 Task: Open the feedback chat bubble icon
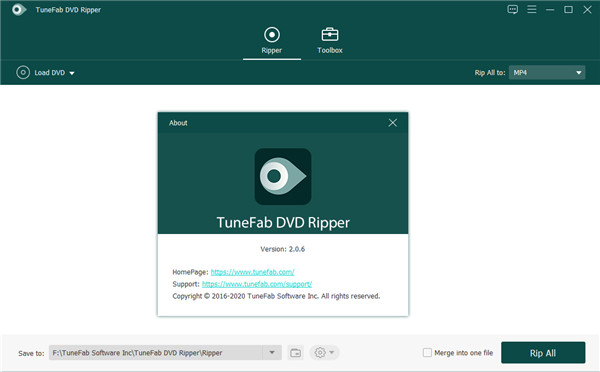(512, 10)
